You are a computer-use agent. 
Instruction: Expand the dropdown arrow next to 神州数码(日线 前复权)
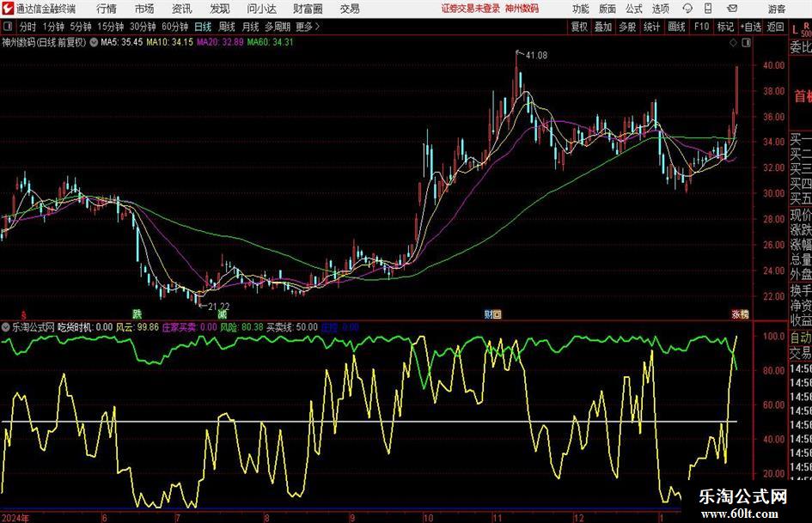tap(94, 42)
